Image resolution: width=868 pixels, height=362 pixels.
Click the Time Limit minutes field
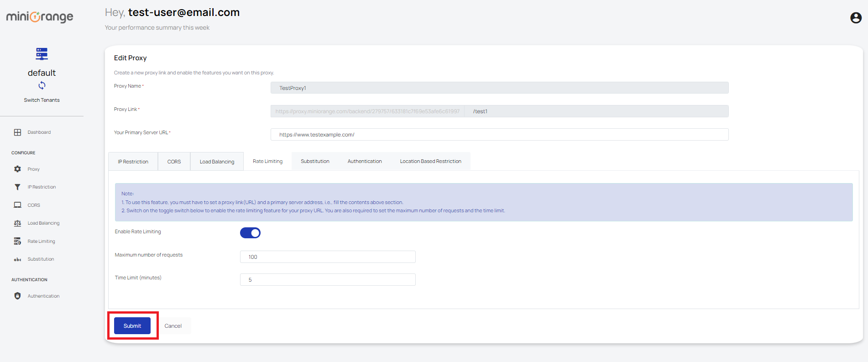click(x=328, y=279)
